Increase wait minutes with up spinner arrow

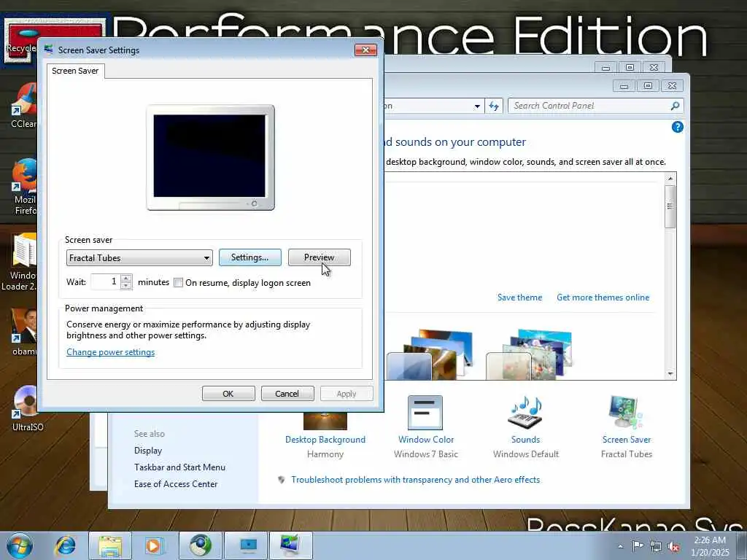pyautogui.click(x=125, y=278)
